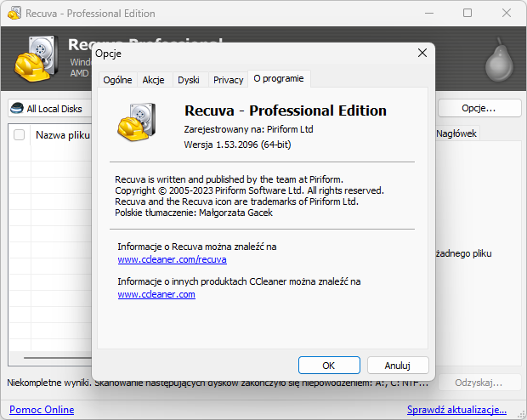Click Zarejestrowany na: Piriform Ltd text
Image resolution: width=527 pixels, height=420 pixels.
(248, 129)
